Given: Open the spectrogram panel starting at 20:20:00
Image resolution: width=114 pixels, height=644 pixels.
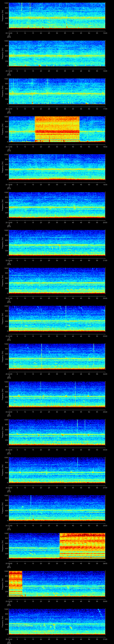Looking at the screenshot, I should (57, 243).
